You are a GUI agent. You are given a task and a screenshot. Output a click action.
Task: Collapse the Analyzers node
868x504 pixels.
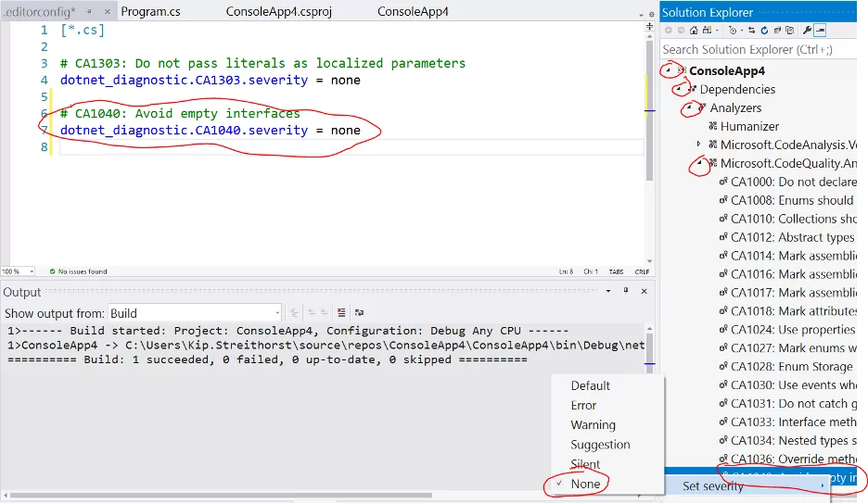(x=689, y=107)
